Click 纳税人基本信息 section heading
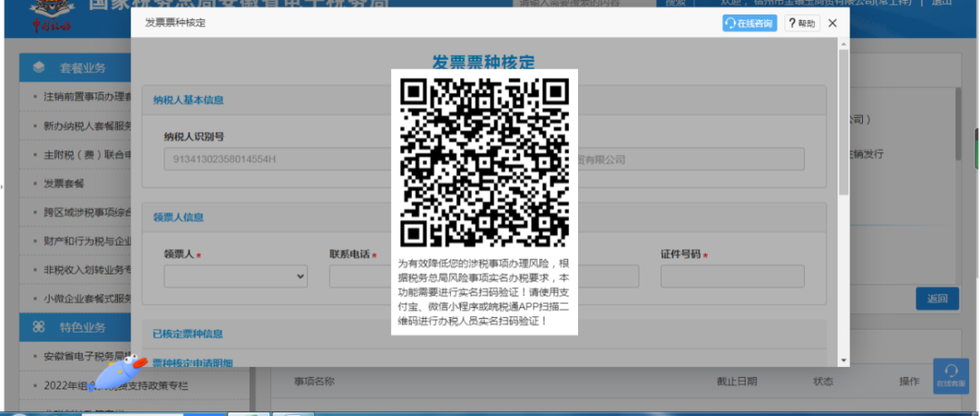 coord(189,100)
